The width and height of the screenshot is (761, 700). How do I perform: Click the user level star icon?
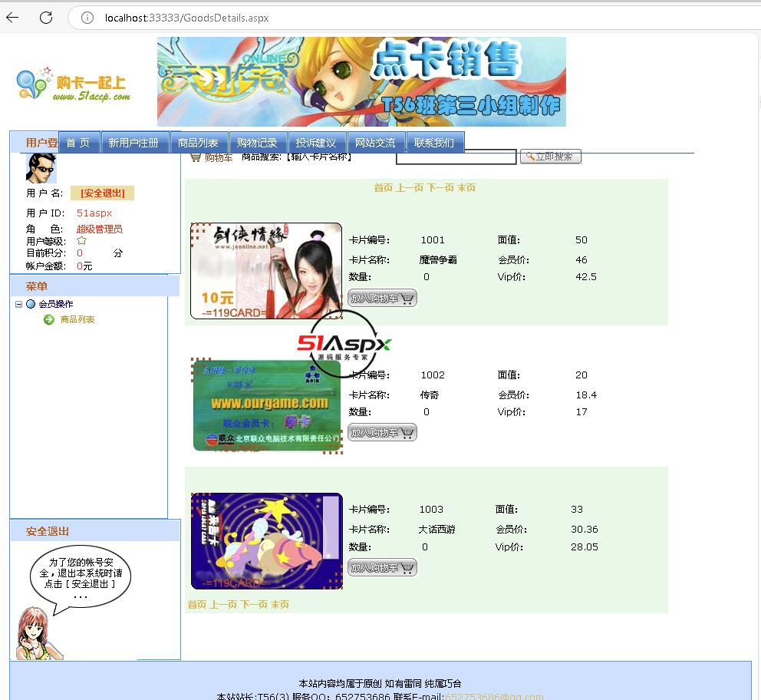[81, 240]
